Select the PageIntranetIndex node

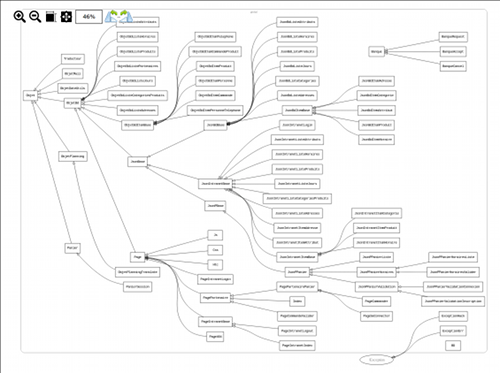tap(297, 345)
